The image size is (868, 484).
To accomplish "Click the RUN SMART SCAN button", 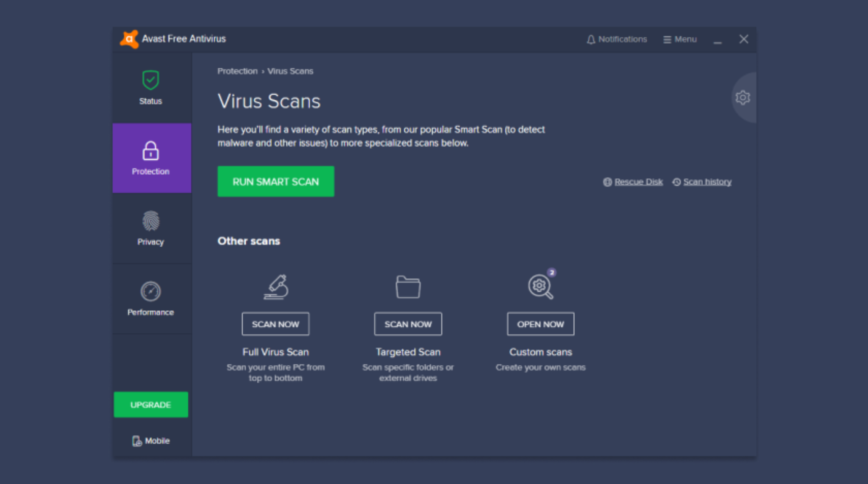I will 276,181.
